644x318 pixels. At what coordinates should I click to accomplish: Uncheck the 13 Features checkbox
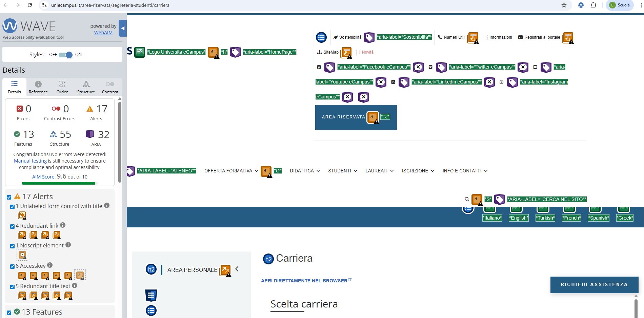click(x=9, y=313)
